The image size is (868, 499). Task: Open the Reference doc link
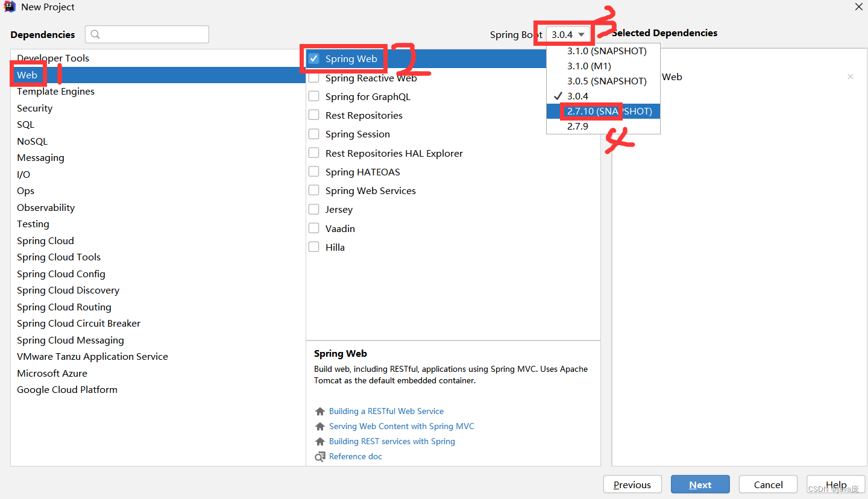[x=356, y=456]
